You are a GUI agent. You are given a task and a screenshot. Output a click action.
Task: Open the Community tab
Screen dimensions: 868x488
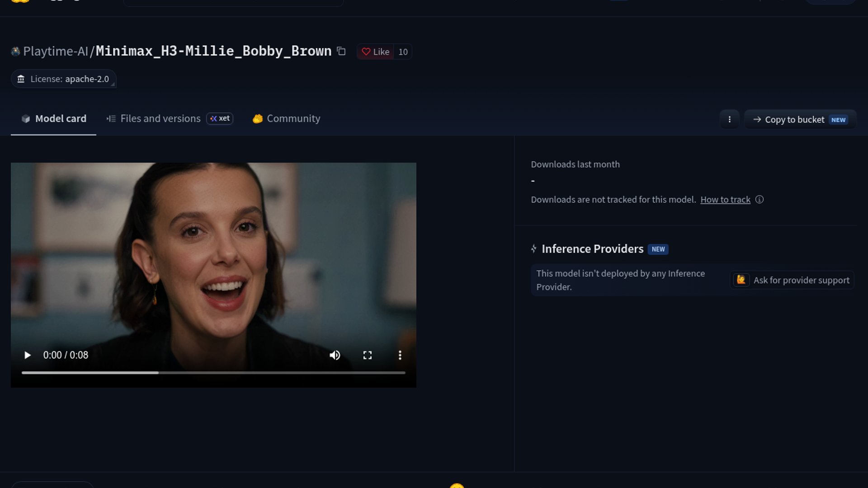[286, 118]
